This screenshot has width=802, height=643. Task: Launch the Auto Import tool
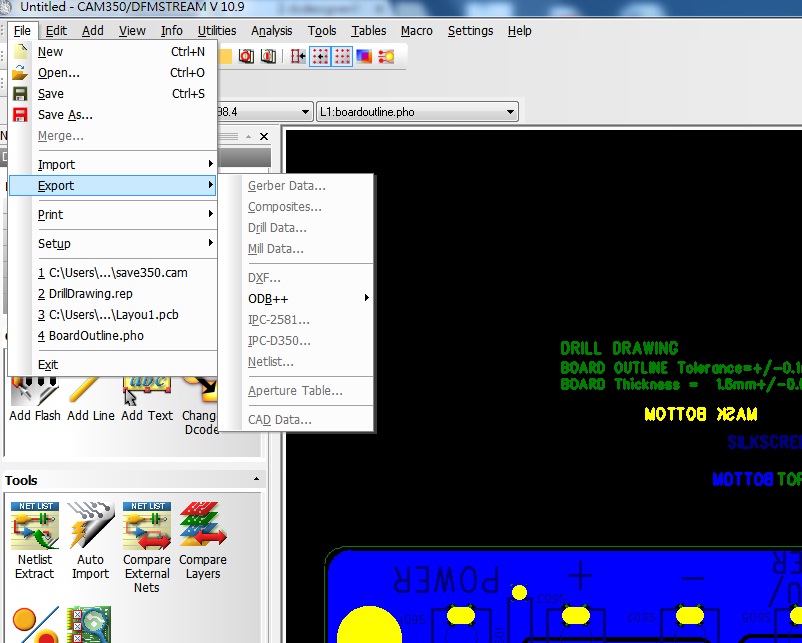[91, 540]
